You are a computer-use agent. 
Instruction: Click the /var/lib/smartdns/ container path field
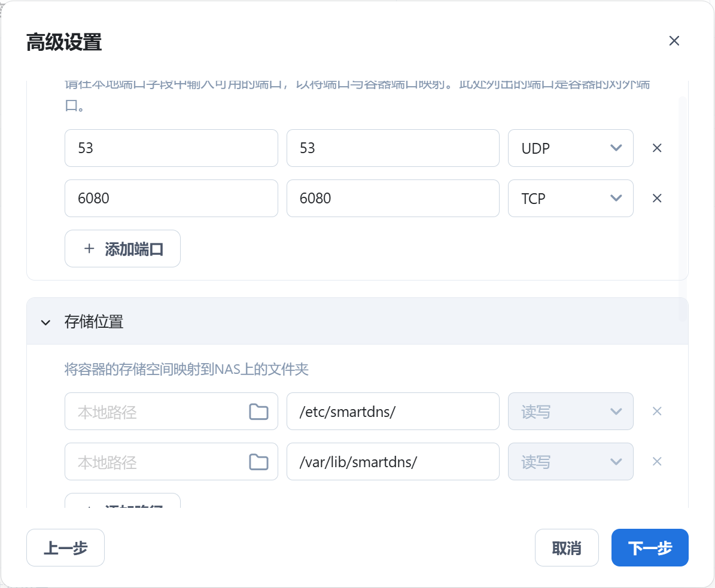393,462
